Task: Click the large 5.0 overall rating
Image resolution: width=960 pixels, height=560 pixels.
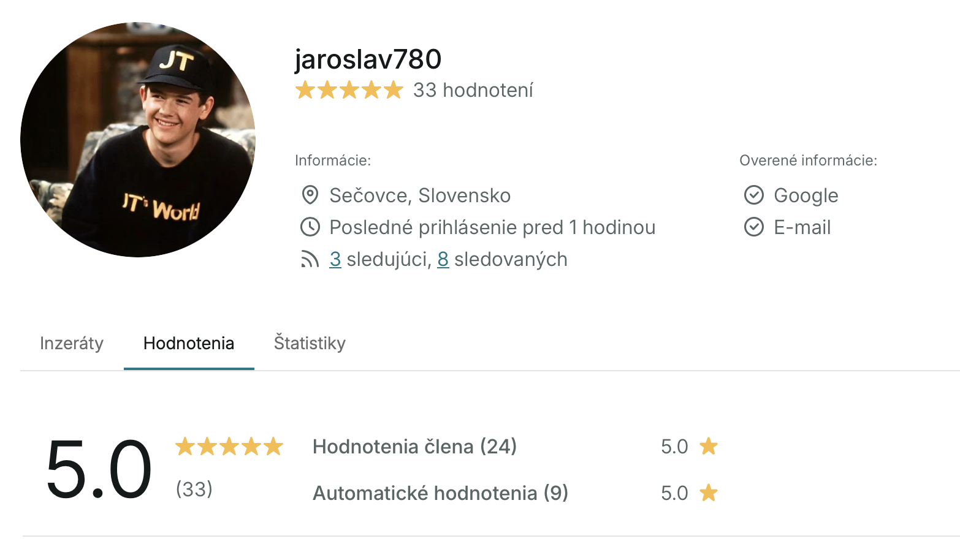Action: pyautogui.click(x=99, y=469)
